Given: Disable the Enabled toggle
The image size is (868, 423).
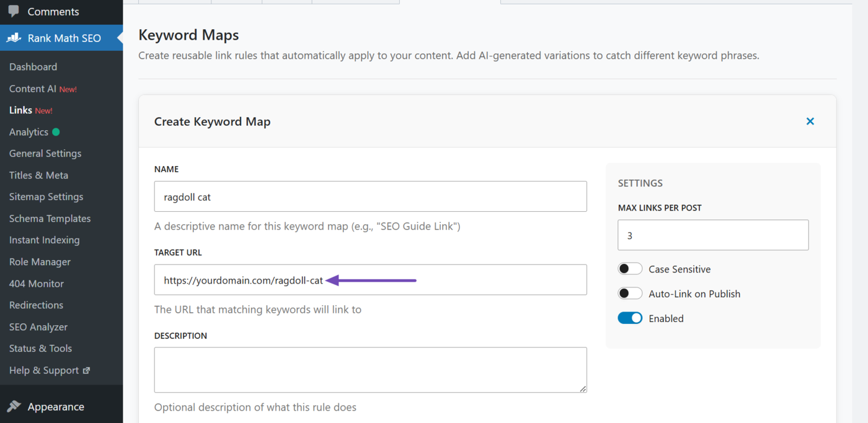Looking at the screenshot, I should click(630, 318).
